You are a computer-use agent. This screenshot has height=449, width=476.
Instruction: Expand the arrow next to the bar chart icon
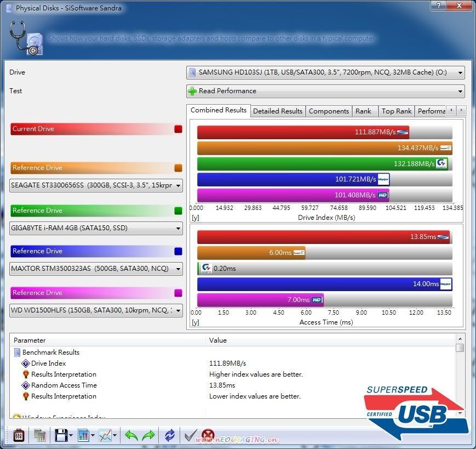click(93, 436)
